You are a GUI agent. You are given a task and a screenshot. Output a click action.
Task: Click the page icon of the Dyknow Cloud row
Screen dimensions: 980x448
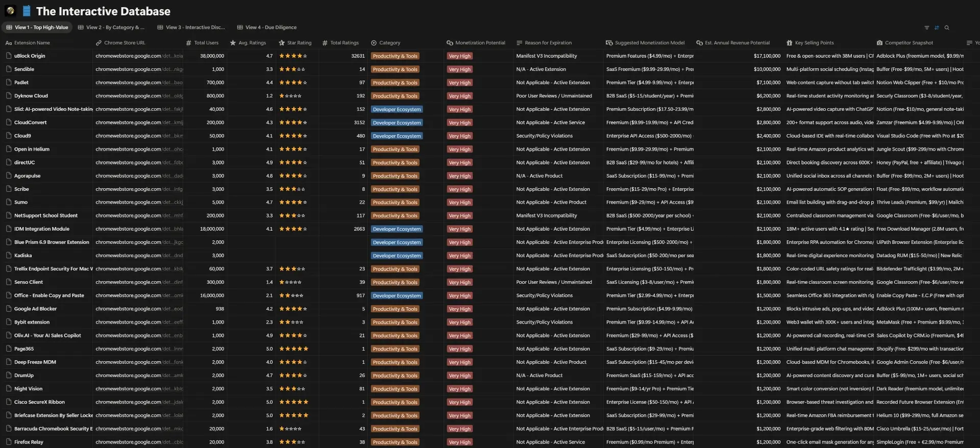[9, 95]
